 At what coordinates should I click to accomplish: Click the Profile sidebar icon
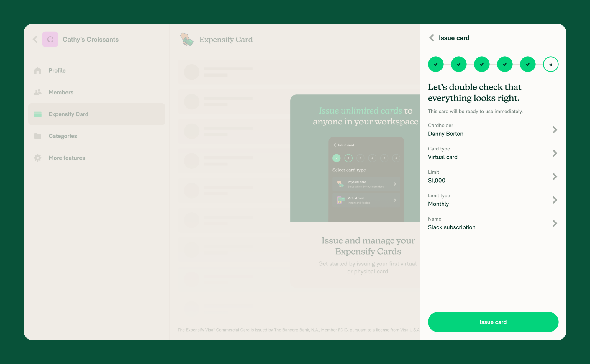point(38,70)
